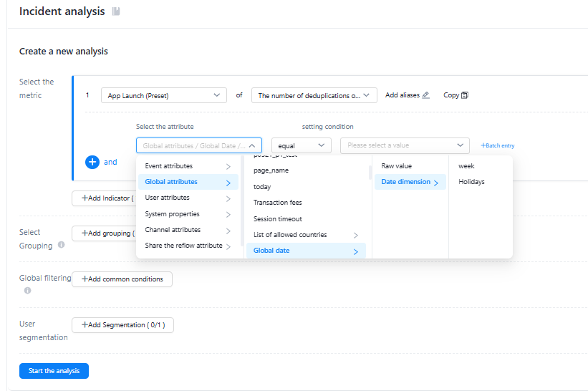Open the number of deduplications dropdown
The height and width of the screenshot is (391, 588).
(314, 95)
